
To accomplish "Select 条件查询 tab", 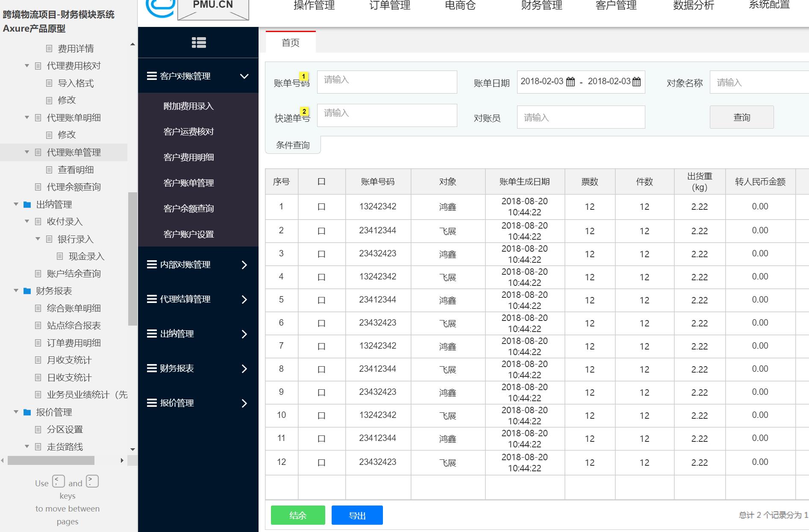I will click(x=293, y=145).
